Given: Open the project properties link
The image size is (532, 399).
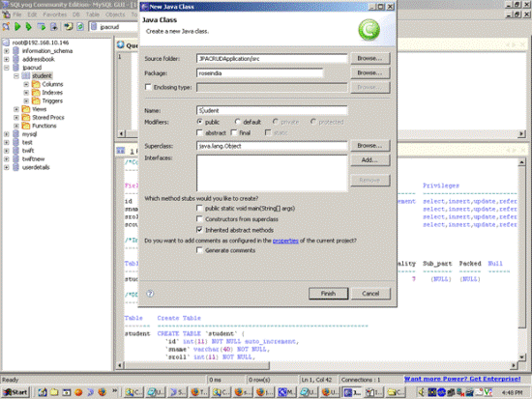Looking at the screenshot, I should point(285,241).
